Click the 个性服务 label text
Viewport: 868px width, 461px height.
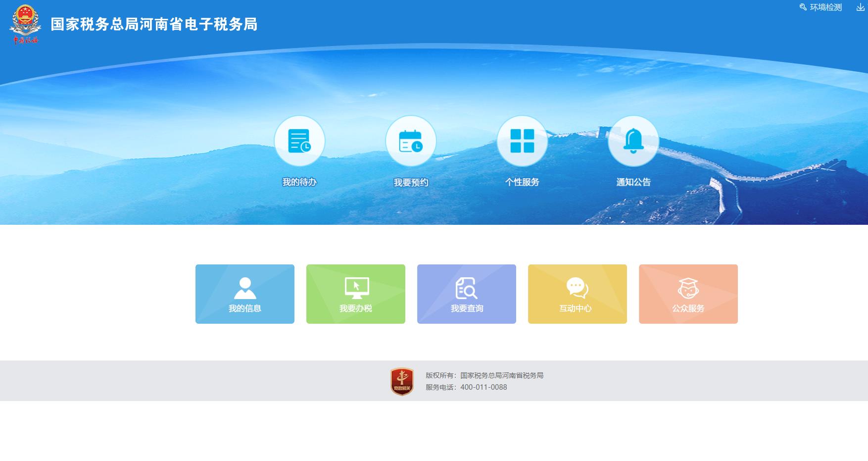522,182
